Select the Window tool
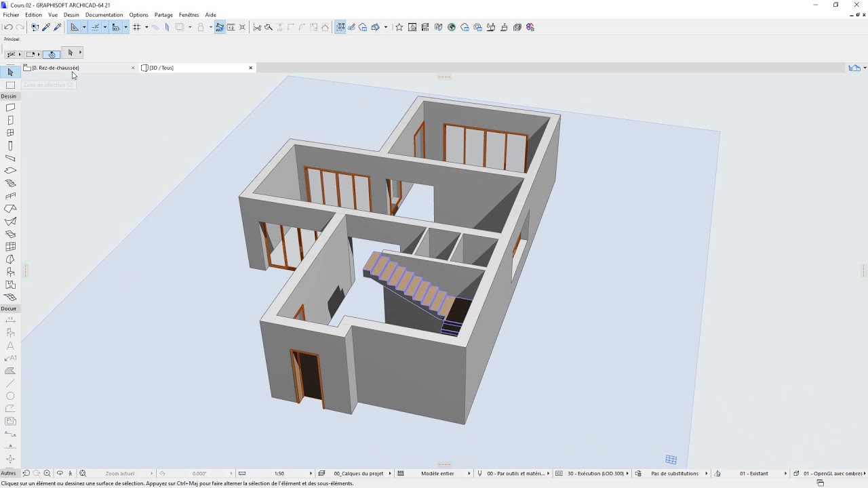 [x=10, y=133]
